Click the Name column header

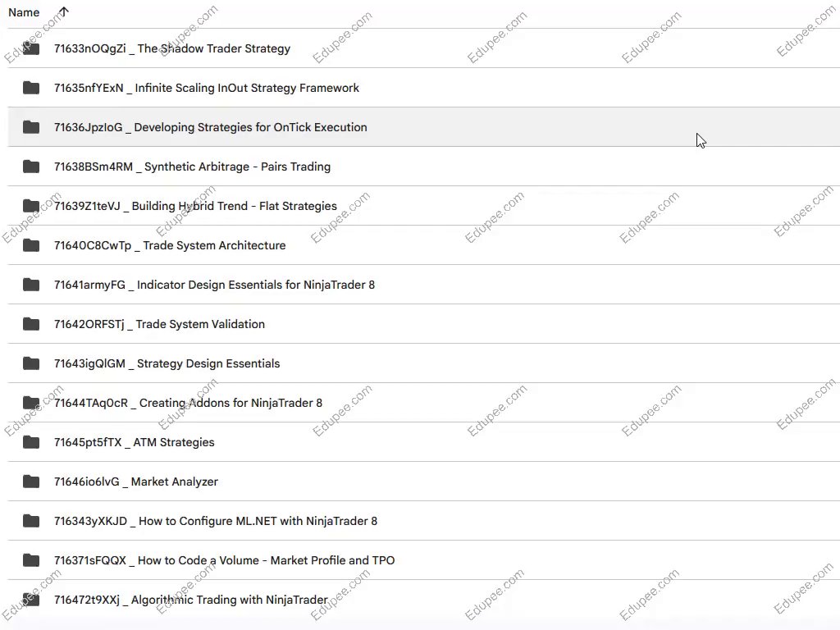click(x=24, y=12)
